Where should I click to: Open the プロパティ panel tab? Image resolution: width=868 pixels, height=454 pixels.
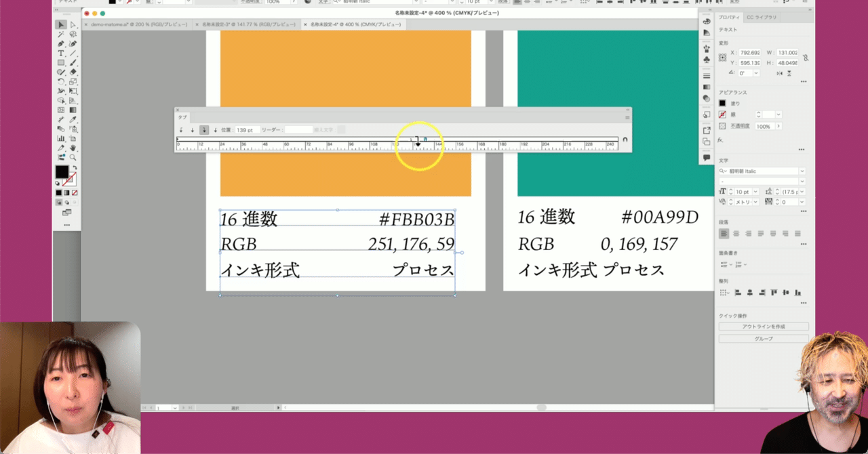[x=730, y=17]
